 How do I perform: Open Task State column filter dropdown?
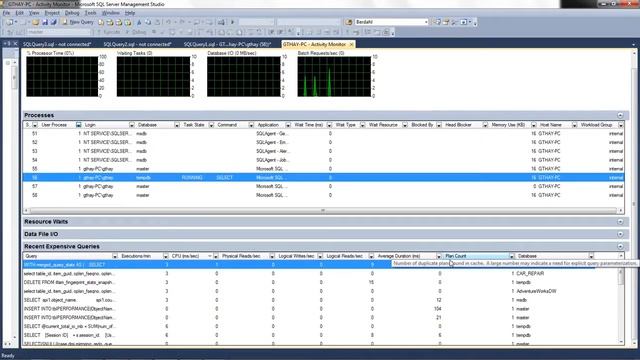click(211, 125)
